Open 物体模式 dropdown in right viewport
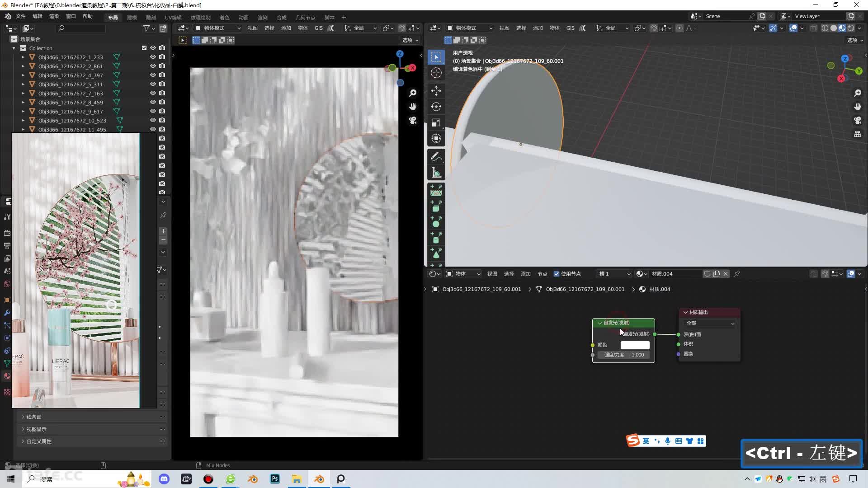This screenshot has height=488, width=868. click(x=469, y=28)
